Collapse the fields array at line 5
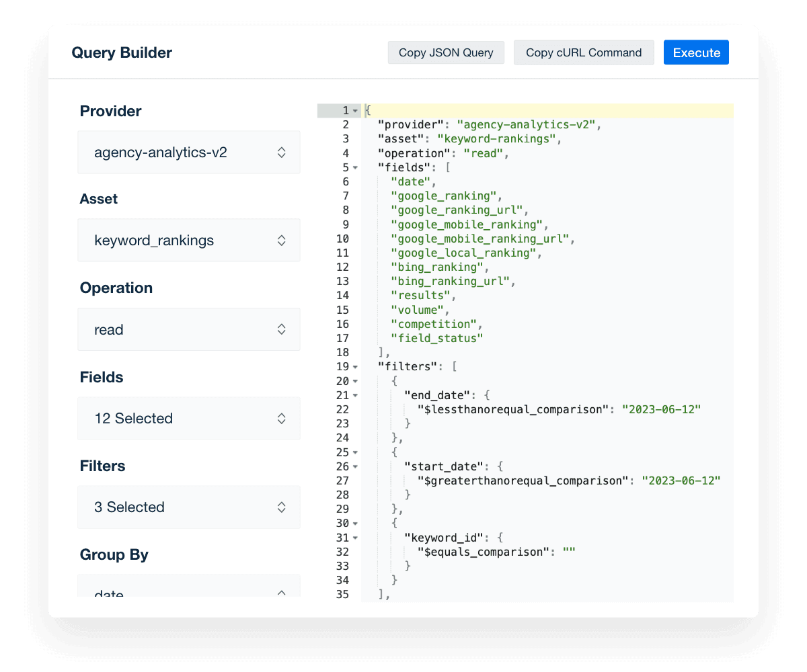Image resolution: width=807 pixels, height=672 pixels. 355,167
